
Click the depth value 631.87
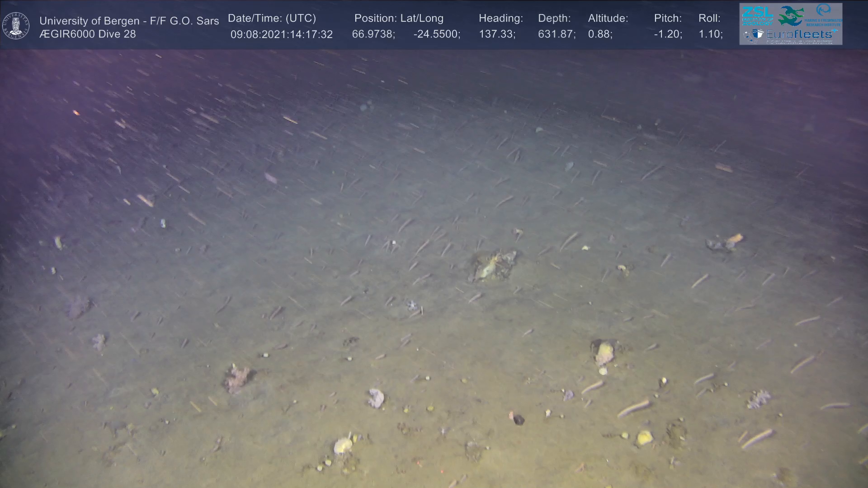(557, 35)
